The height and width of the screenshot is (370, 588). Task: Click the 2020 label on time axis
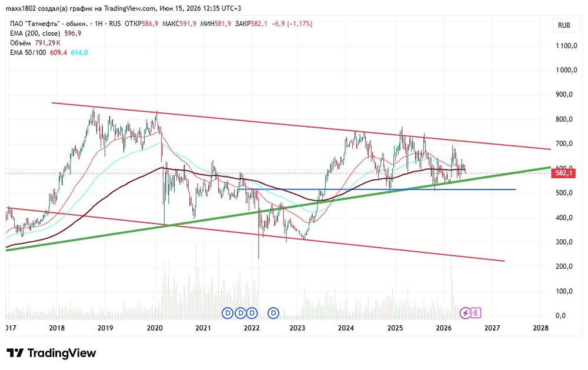coord(155,328)
